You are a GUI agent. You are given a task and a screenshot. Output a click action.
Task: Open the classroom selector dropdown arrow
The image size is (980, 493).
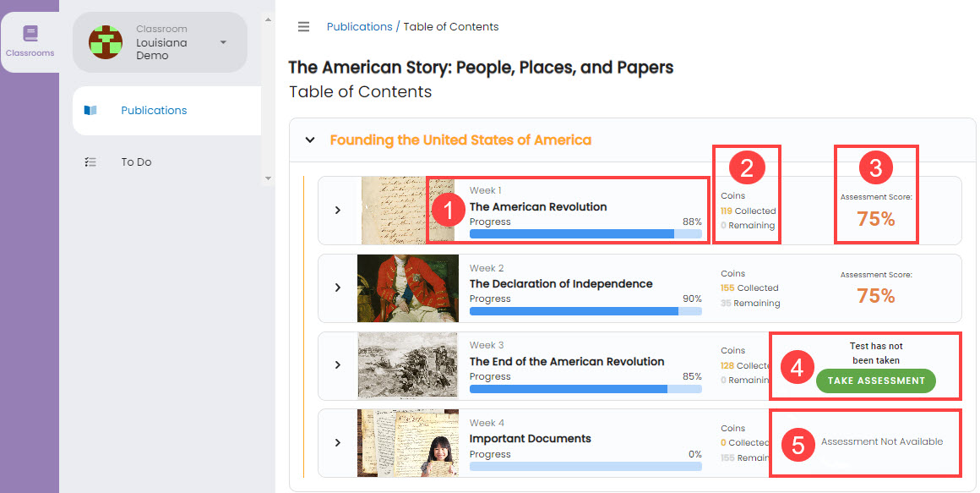tap(222, 41)
